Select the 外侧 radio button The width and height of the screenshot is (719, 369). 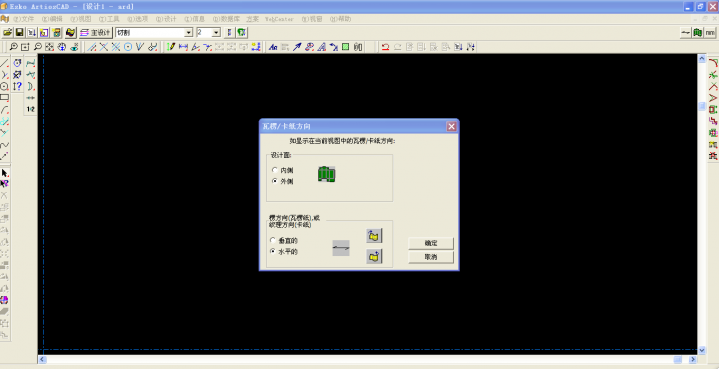[x=274, y=181]
